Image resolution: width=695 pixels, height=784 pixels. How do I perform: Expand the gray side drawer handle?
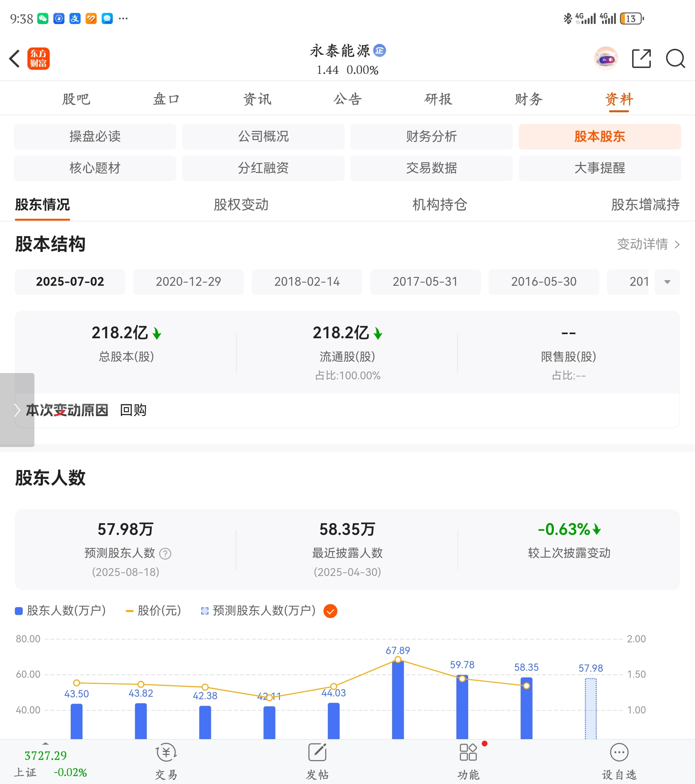pos(17,410)
